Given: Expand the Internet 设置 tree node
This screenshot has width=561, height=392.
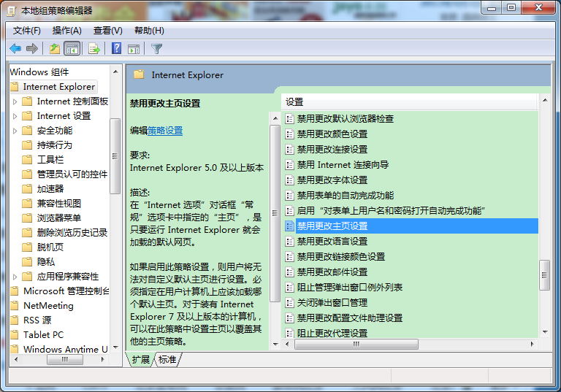Looking at the screenshot, I should pyautogui.click(x=15, y=116).
